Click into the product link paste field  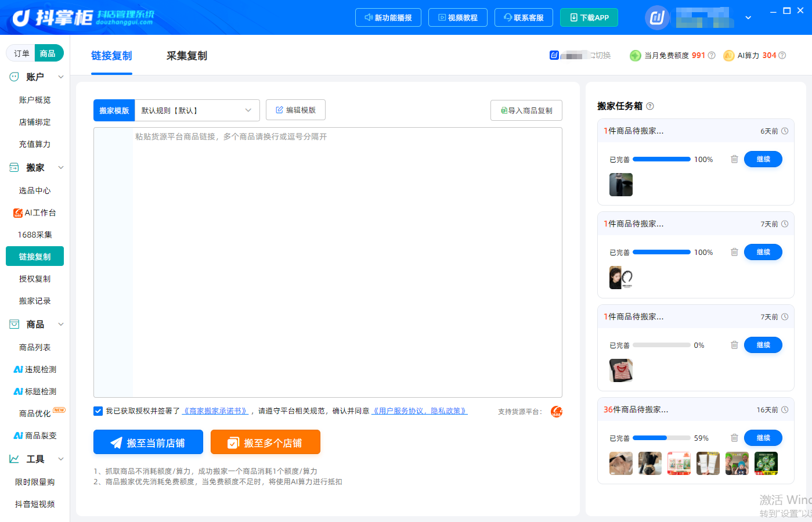328,262
